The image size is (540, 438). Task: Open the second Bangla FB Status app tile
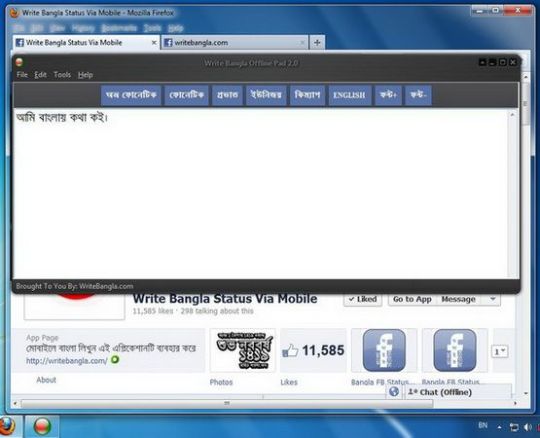pos(455,350)
